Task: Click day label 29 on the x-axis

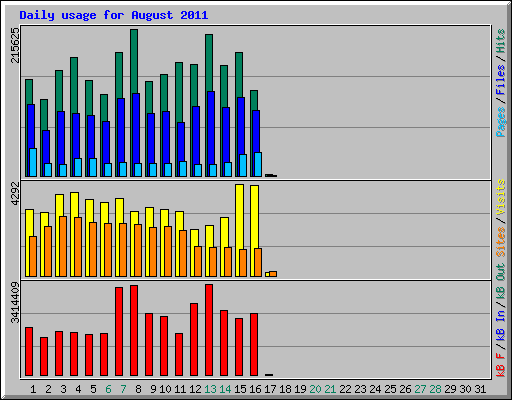Action: [450, 389]
